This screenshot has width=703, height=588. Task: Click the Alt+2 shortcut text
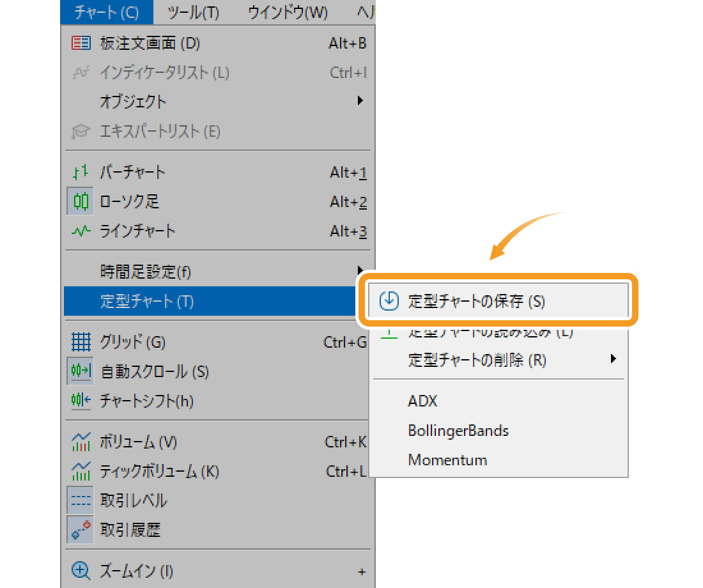click(348, 202)
